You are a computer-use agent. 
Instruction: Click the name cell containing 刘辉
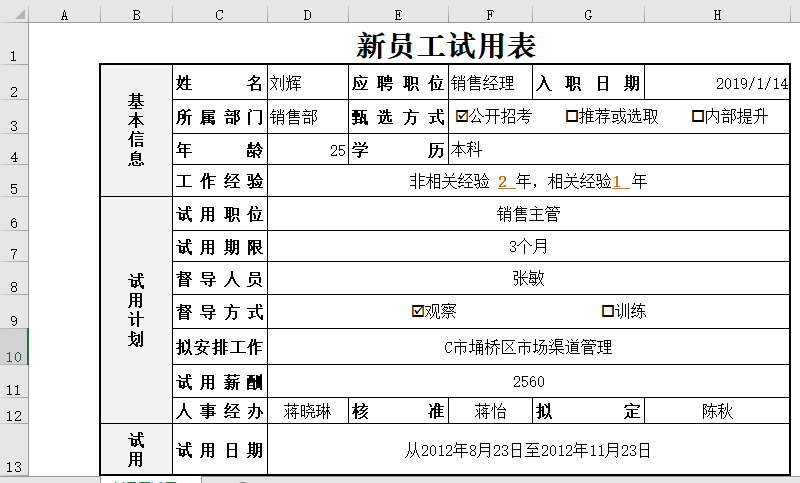coord(307,83)
